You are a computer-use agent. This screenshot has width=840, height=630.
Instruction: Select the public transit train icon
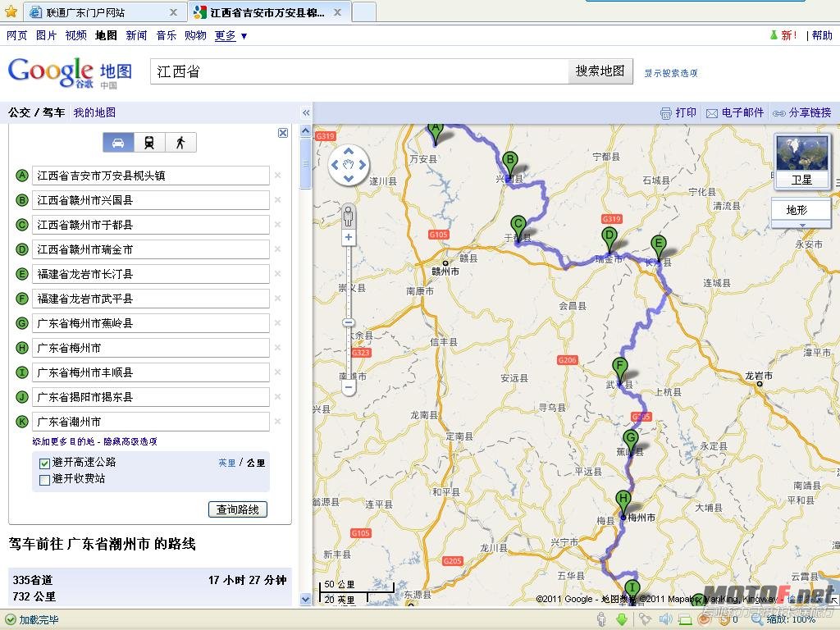pyautogui.click(x=149, y=142)
